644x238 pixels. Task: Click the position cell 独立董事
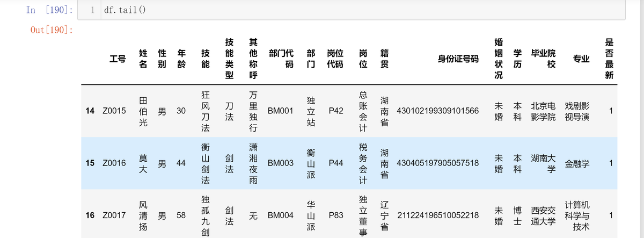[x=363, y=215]
